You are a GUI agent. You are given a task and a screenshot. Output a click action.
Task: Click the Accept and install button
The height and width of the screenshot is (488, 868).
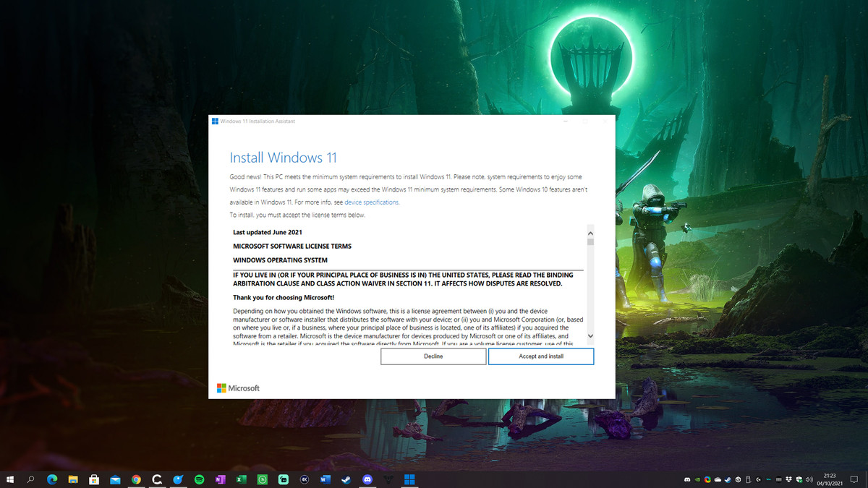tap(541, 356)
